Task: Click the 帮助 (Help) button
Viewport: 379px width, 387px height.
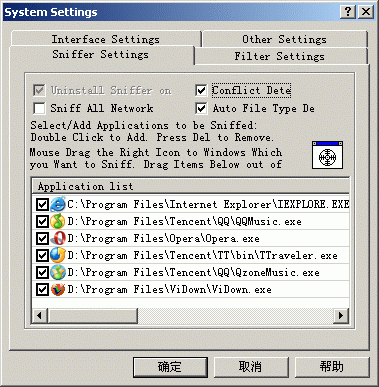Action: (x=332, y=367)
